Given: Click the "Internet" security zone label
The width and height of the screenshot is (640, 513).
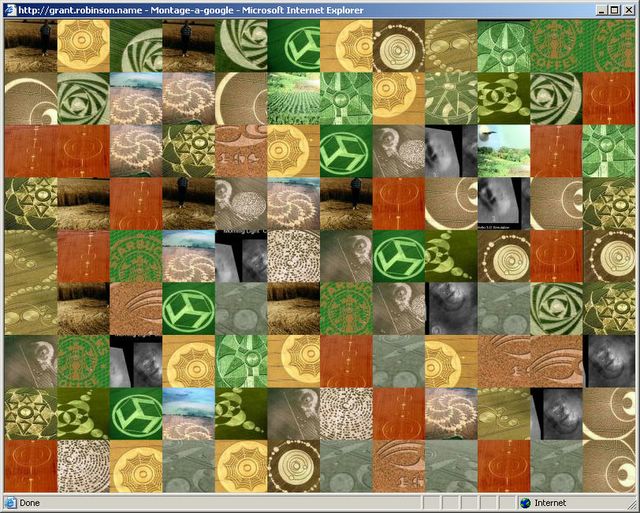Looking at the screenshot, I should point(550,503).
